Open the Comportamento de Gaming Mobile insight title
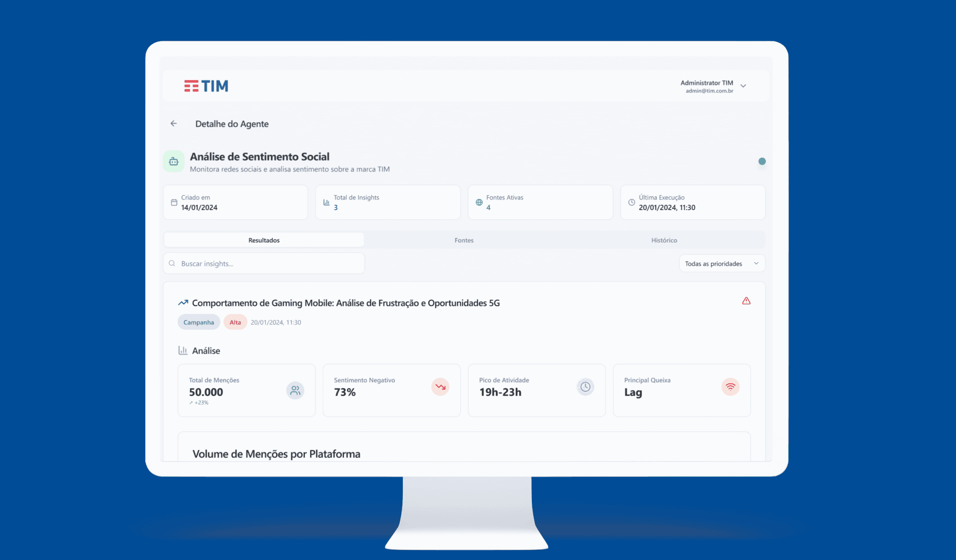 tap(346, 303)
